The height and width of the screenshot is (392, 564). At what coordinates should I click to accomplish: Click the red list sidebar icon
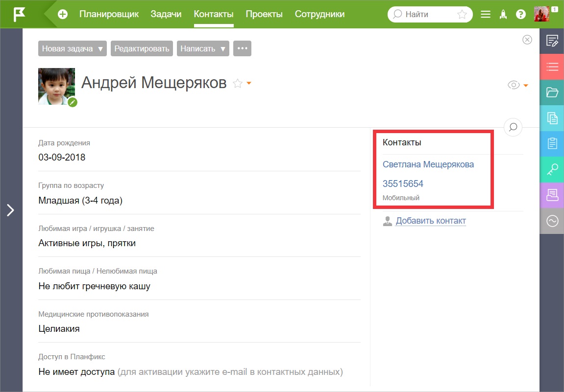pos(552,67)
